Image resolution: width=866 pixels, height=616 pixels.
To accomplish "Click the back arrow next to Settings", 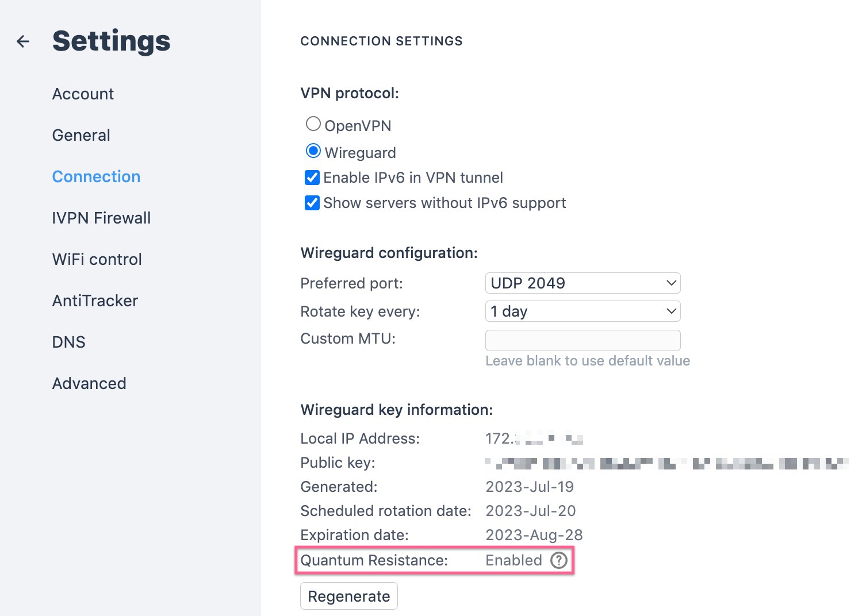I will point(23,41).
